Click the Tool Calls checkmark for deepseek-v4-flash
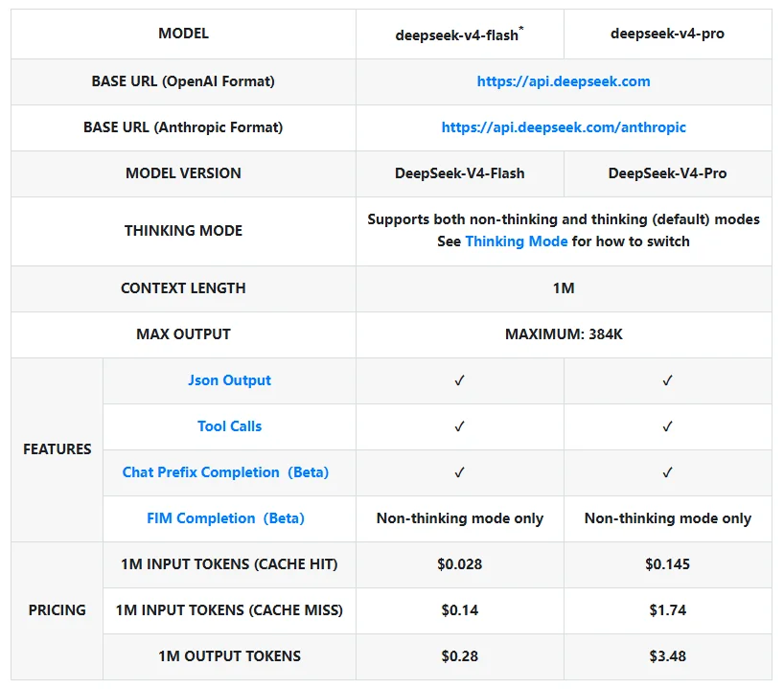The image size is (784, 689). pos(460,426)
